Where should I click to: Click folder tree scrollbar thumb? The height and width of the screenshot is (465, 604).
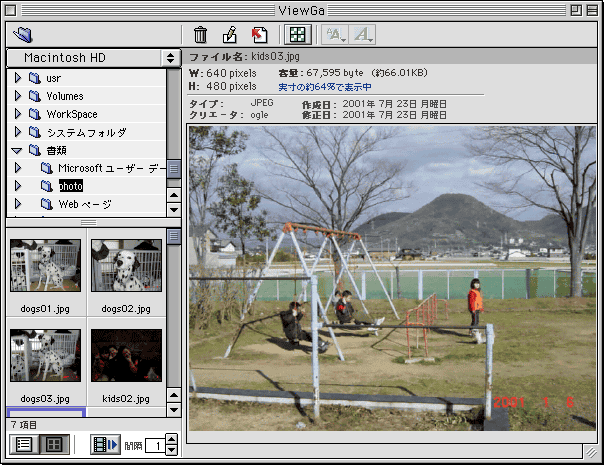[x=174, y=169]
